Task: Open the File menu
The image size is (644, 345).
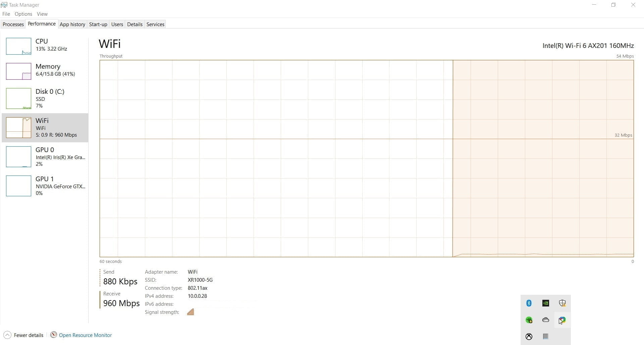Action: click(6, 14)
